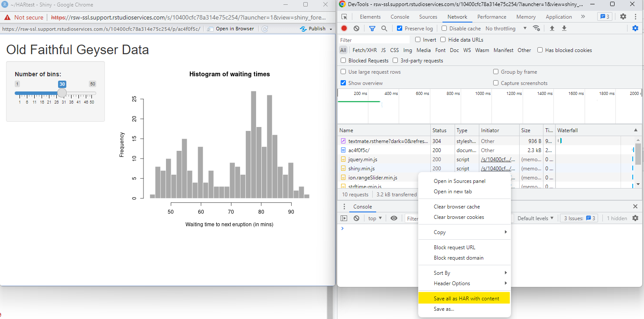Stop recording network log with red button
The width and height of the screenshot is (644, 319).
coord(344,29)
